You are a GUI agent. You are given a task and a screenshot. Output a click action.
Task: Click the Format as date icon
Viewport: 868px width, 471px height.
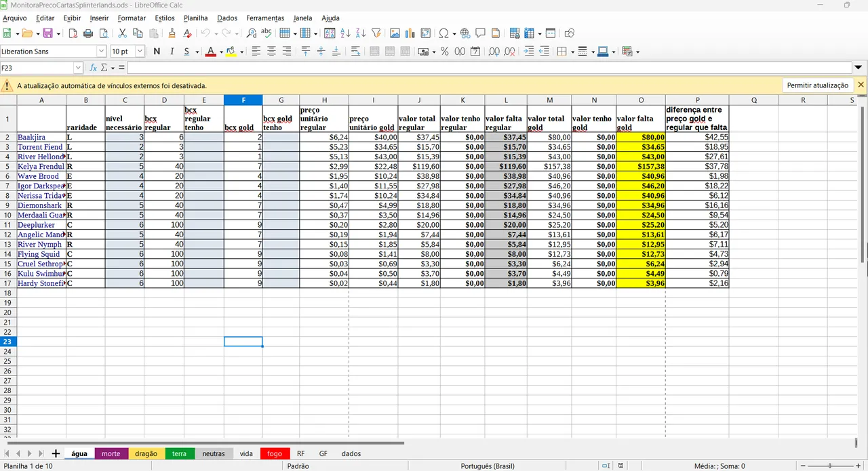click(475, 52)
